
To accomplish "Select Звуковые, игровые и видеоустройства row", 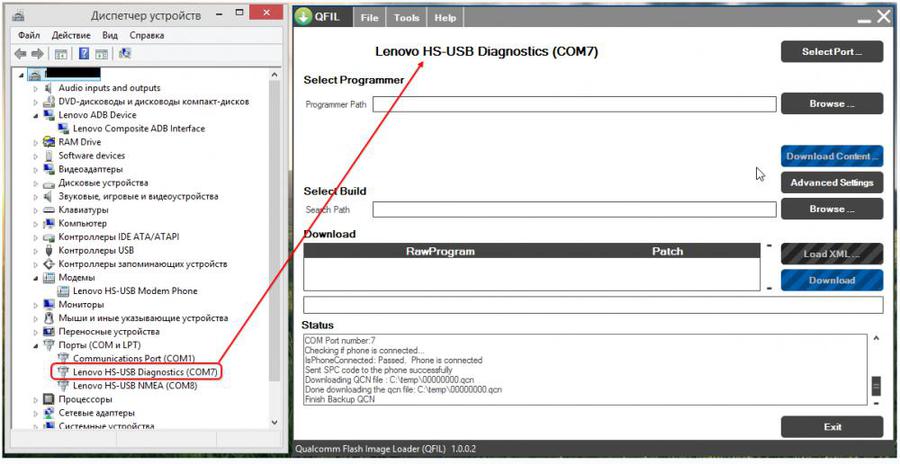I will coord(138,196).
